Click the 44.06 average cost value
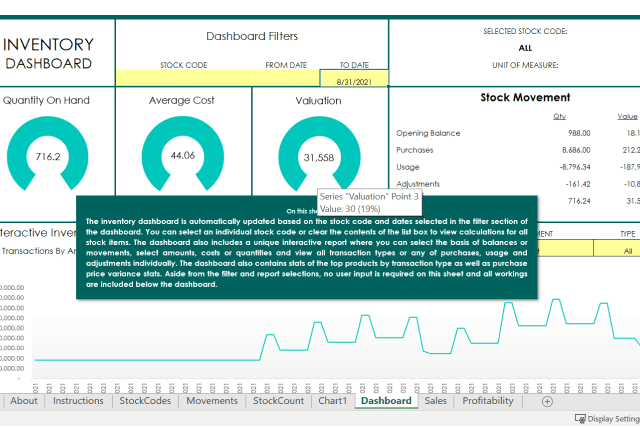 point(183,156)
